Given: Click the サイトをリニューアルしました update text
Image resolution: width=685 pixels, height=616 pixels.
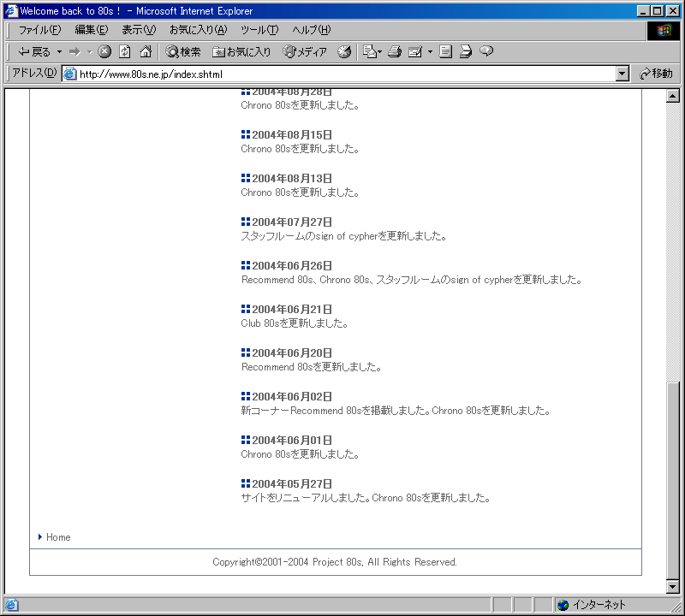Looking at the screenshot, I should (x=306, y=498).
